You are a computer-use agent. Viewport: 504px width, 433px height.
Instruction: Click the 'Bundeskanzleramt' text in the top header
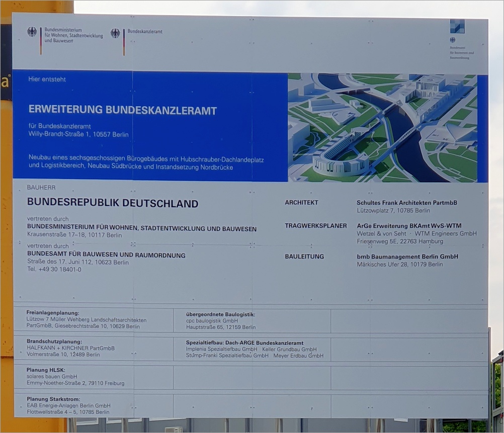click(x=145, y=32)
